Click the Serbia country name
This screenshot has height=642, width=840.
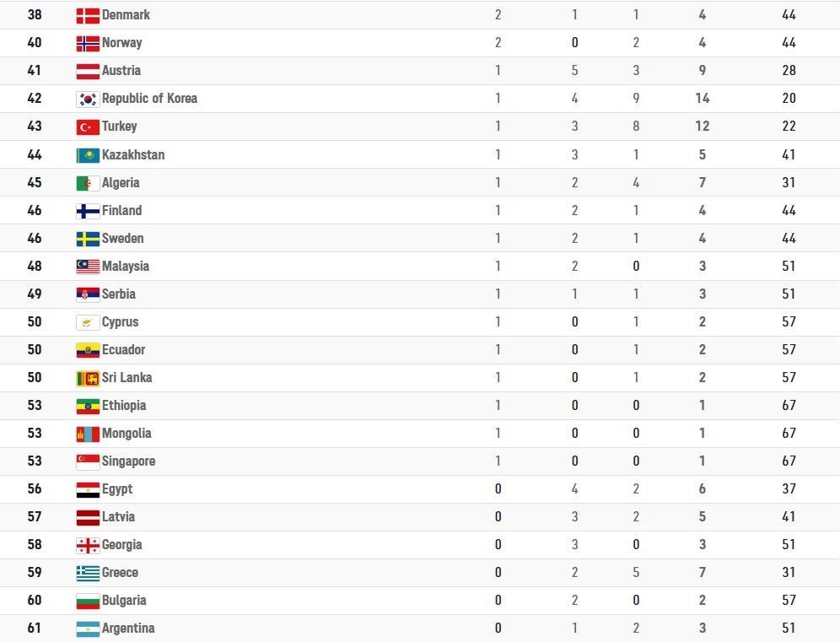point(118,294)
